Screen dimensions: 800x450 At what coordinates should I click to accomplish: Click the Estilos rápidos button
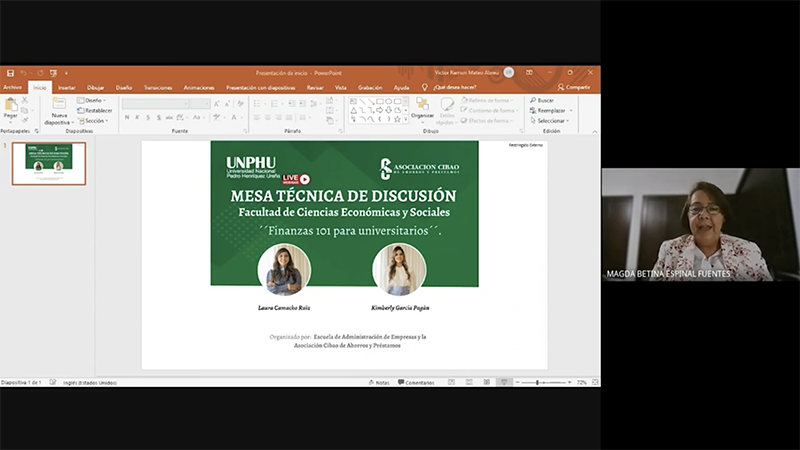tap(447, 111)
